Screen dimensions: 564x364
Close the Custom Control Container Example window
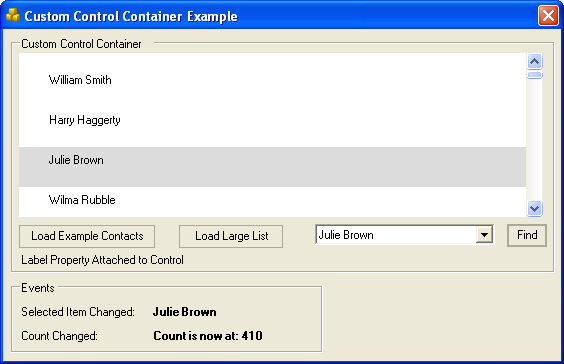(x=548, y=16)
